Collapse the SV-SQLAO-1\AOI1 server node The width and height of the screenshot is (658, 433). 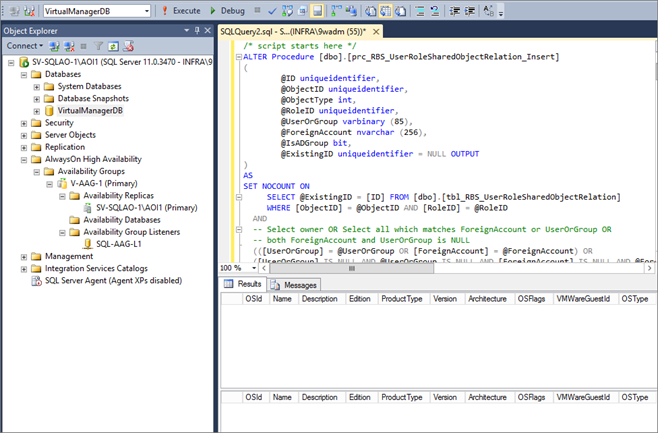click(x=11, y=63)
